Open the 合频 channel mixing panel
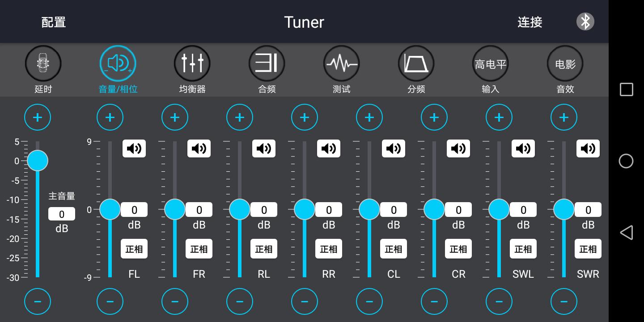Image resolution: width=644 pixels, height=322 pixels. click(266, 69)
